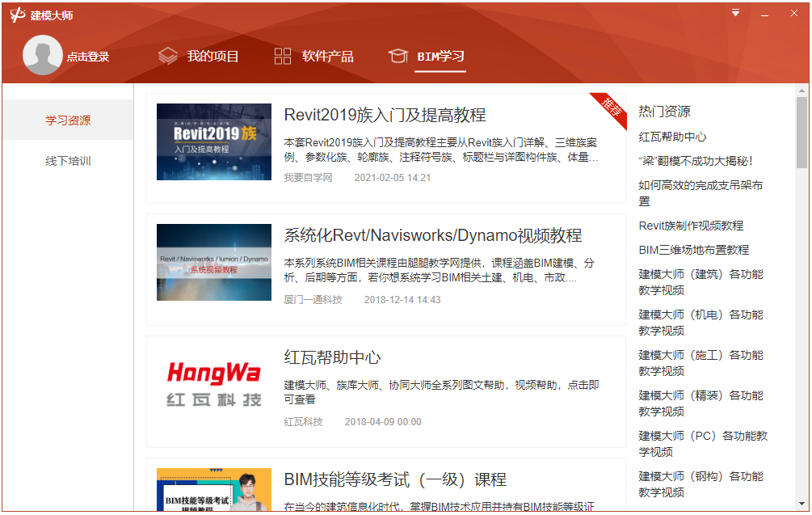The image size is (812, 515).
Task: Switch to the 软件产品 tab
Action: (x=328, y=56)
